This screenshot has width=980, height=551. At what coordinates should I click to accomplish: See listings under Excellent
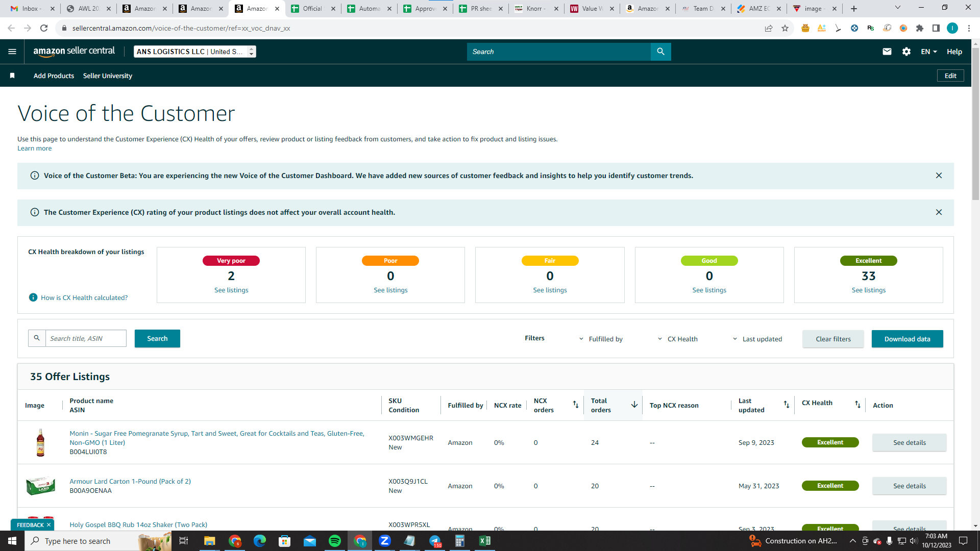point(869,290)
